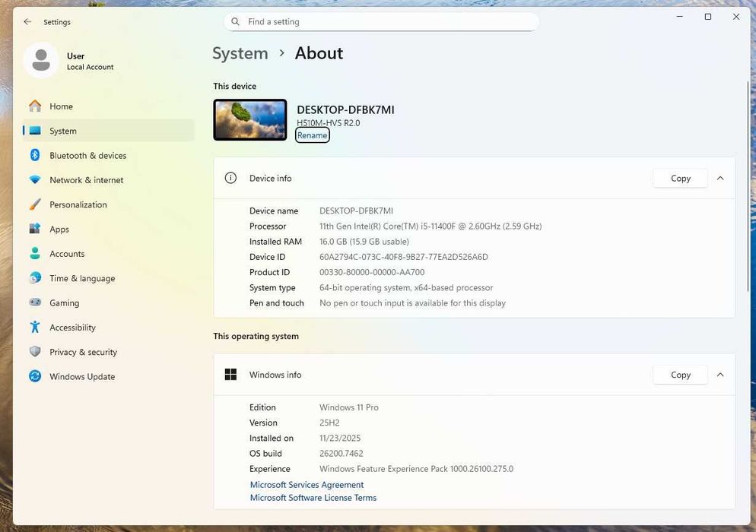
Task: Click the Edition value Windows 11 Pro
Action: coord(348,407)
